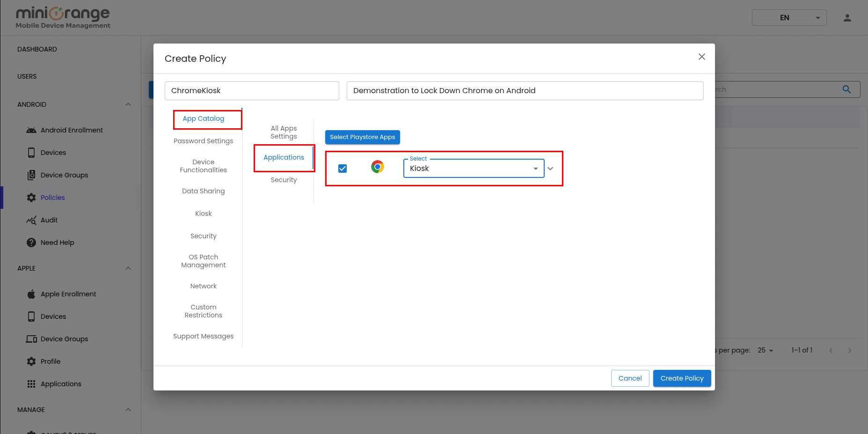Open the App Catalog tab
The image size is (868, 434).
[203, 118]
